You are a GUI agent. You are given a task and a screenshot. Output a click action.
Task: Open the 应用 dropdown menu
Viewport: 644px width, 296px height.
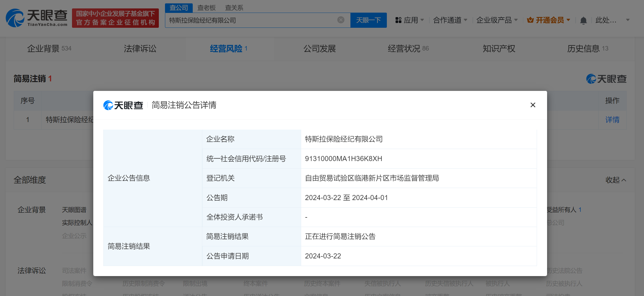click(x=410, y=20)
